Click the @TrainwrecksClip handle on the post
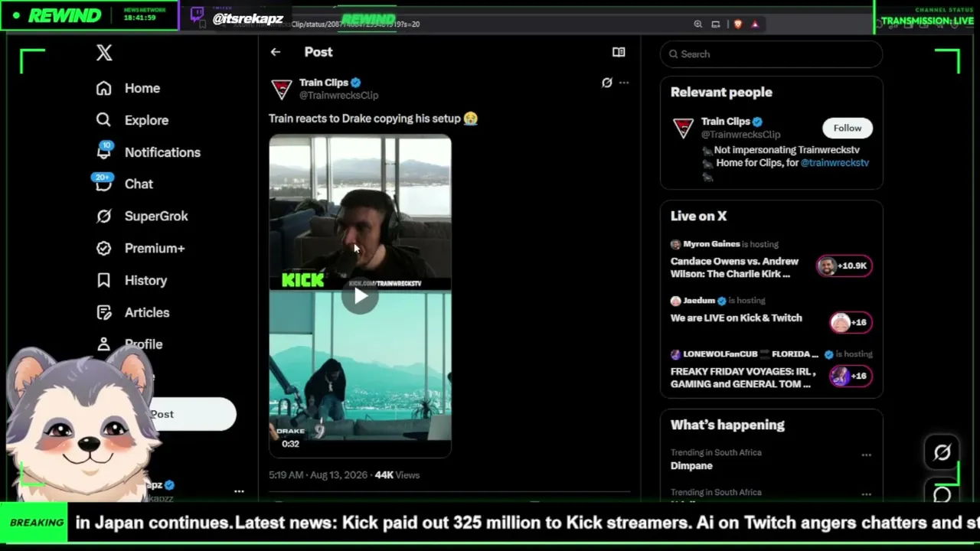980x551 pixels. point(338,95)
